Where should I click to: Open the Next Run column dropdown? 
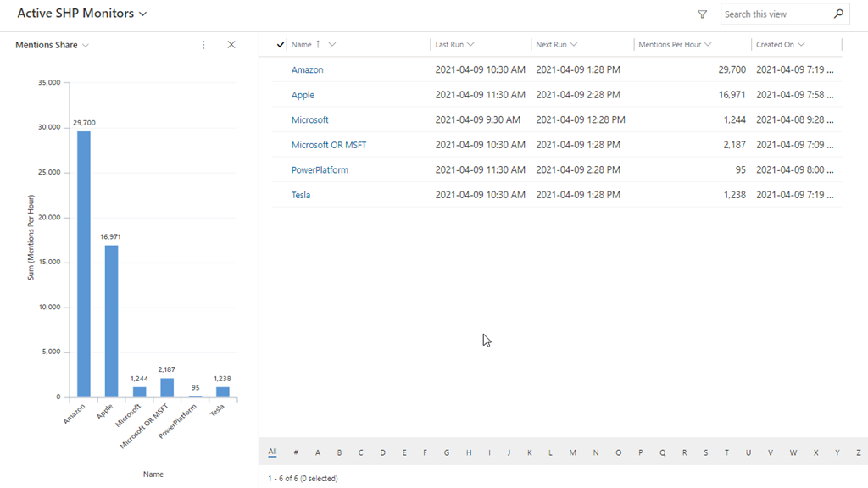click(574, 44)
